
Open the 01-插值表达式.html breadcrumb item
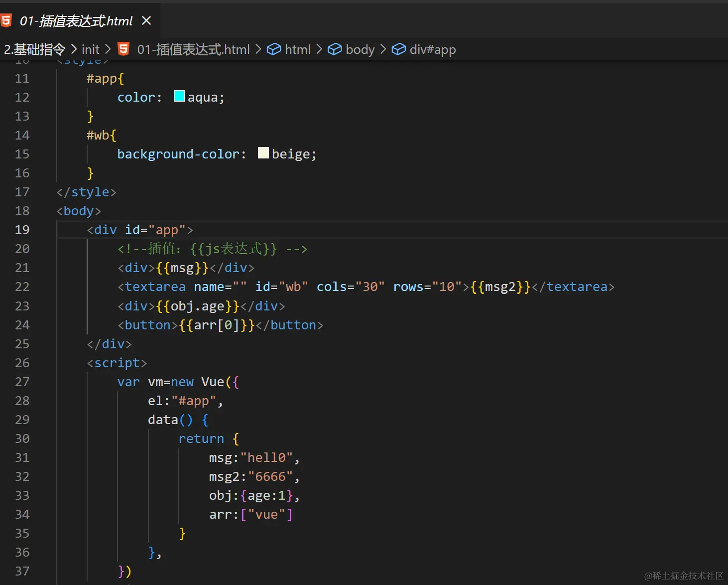[193, 49]
